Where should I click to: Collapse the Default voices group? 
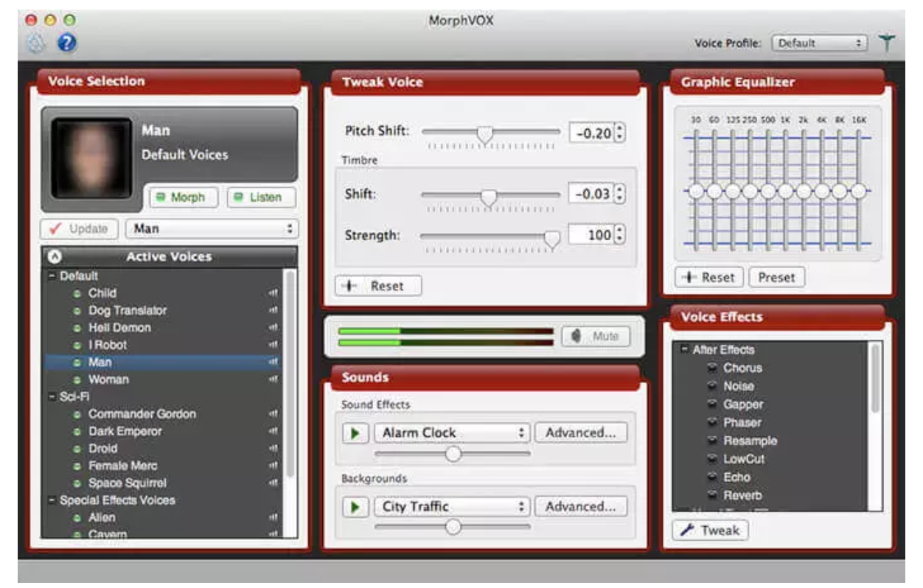pos(52,276)
